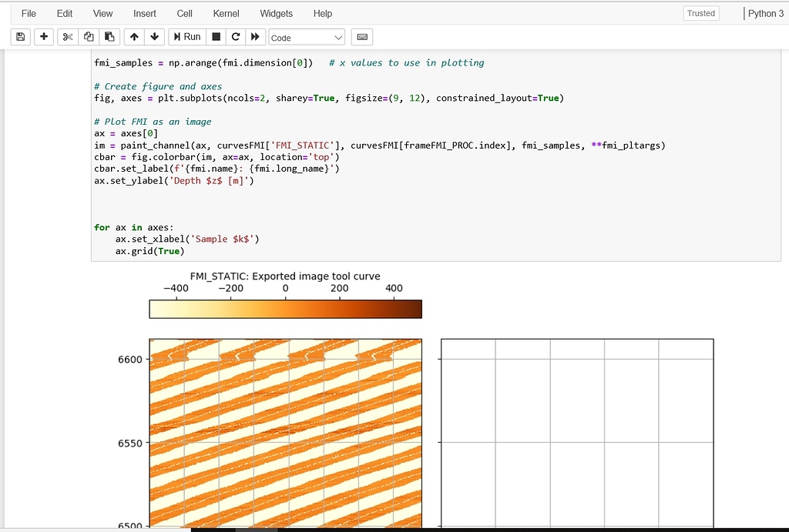Open the cell type dropdown showing Code

[306, 36]
